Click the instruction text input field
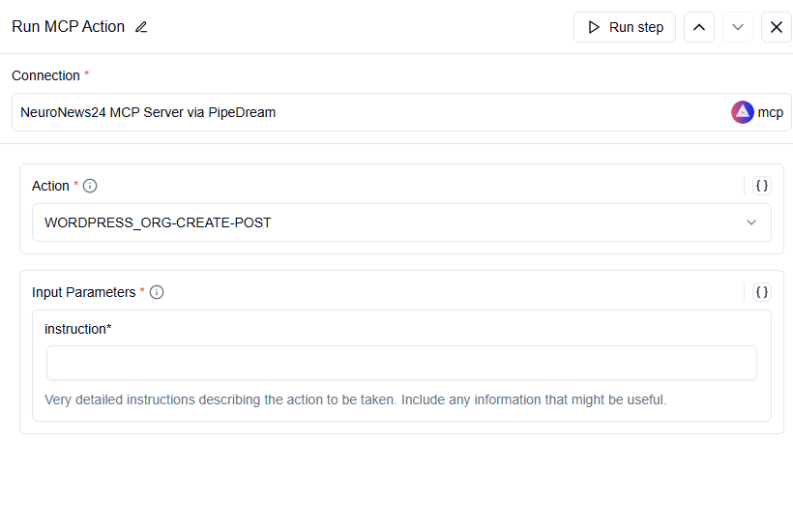The width and height of the screenshot is (793, 532). [401, 363]
